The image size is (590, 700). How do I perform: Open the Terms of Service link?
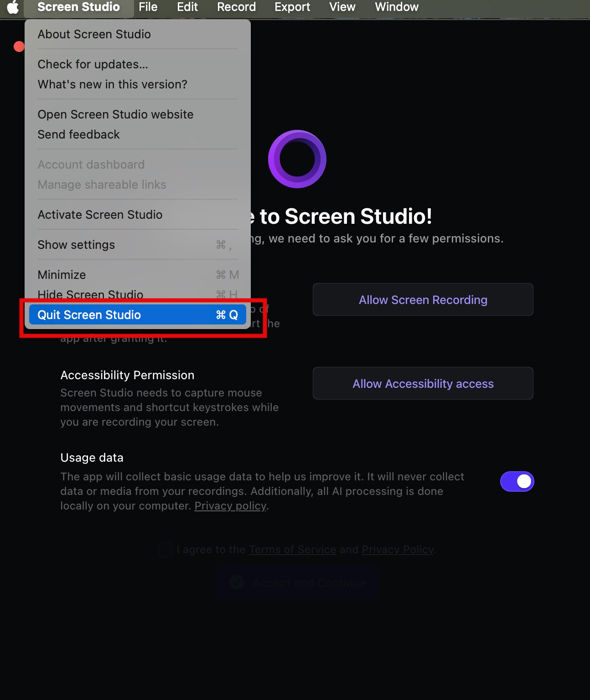tap(292, 550)
